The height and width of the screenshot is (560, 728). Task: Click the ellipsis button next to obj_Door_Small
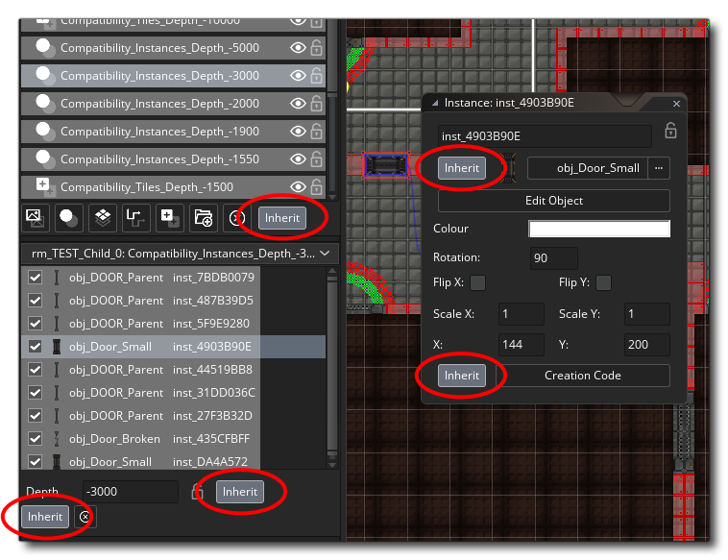tap(658, 168)
